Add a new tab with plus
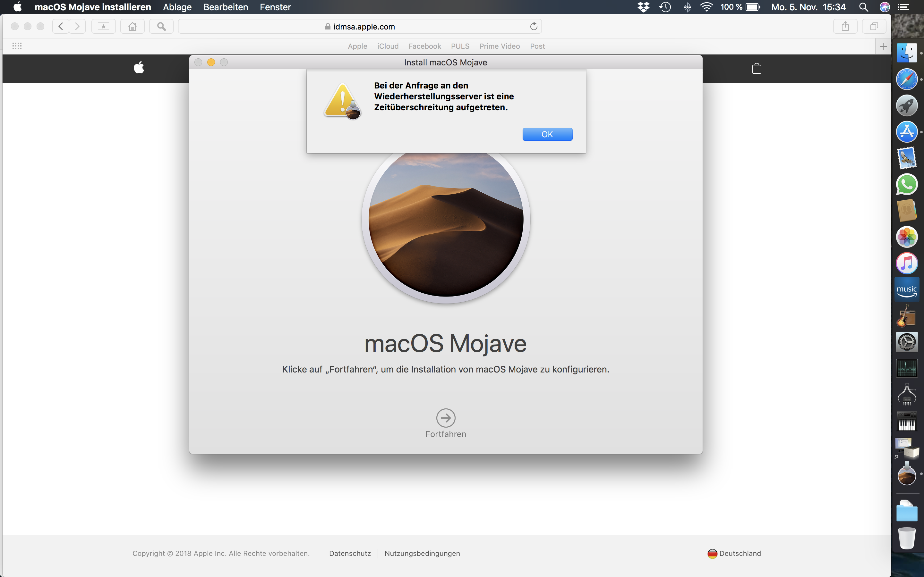 click(883, 46)
